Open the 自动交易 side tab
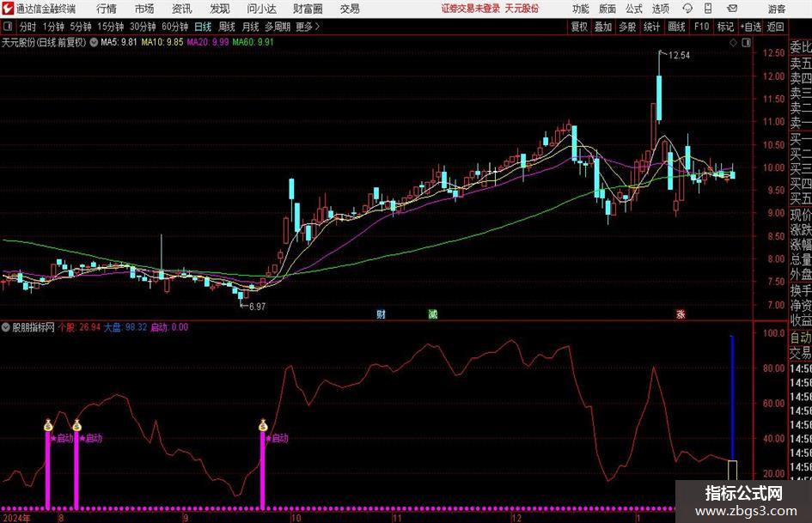The image size is (812, 523). 800,345
